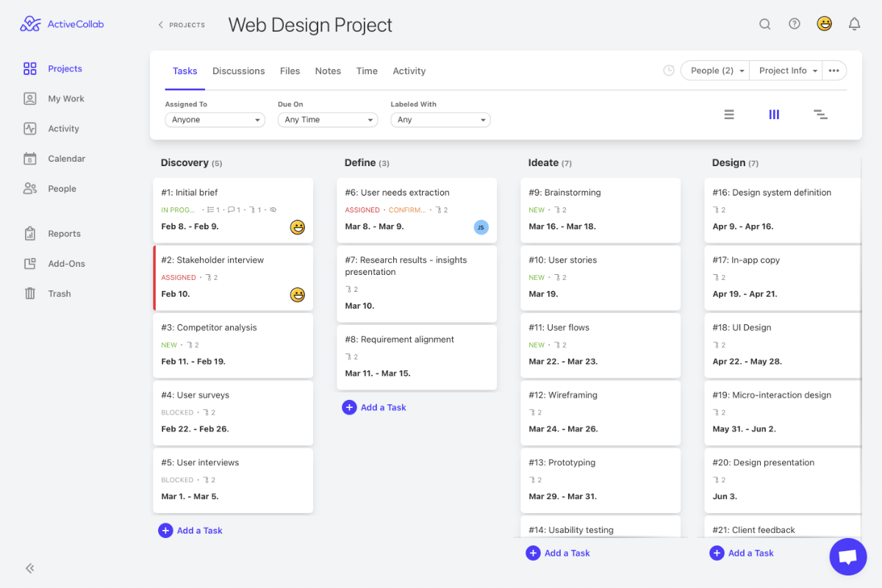Click the search magnifier icon
Image resolution: width=882 pixels, height=588 pixels.
click(765, 24)
